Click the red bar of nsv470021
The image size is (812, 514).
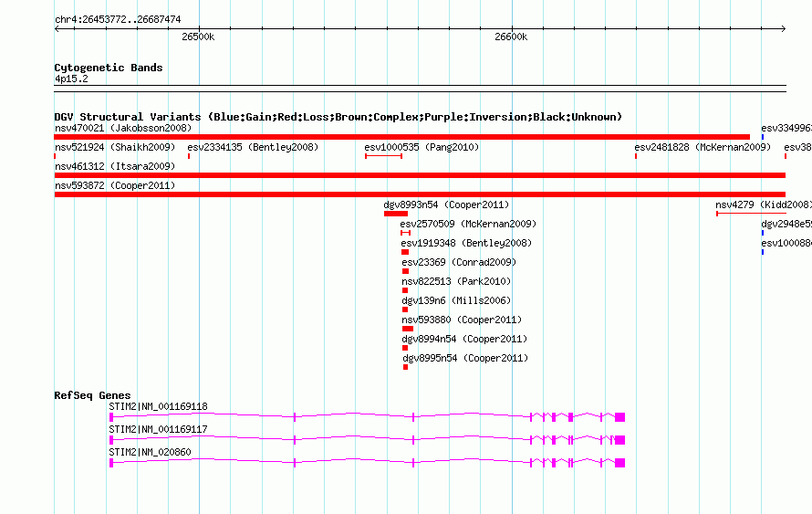pos(401,137)
